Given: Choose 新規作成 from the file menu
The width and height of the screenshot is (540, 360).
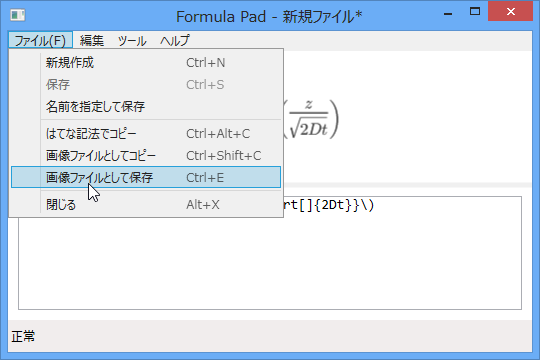Looking at the screenshot, I should (x=146, y=63).
